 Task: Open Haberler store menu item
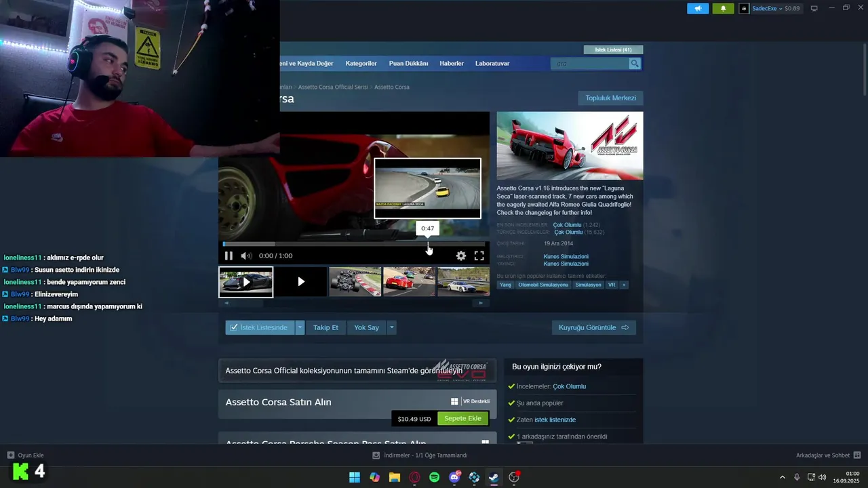(x=452, y=64)
